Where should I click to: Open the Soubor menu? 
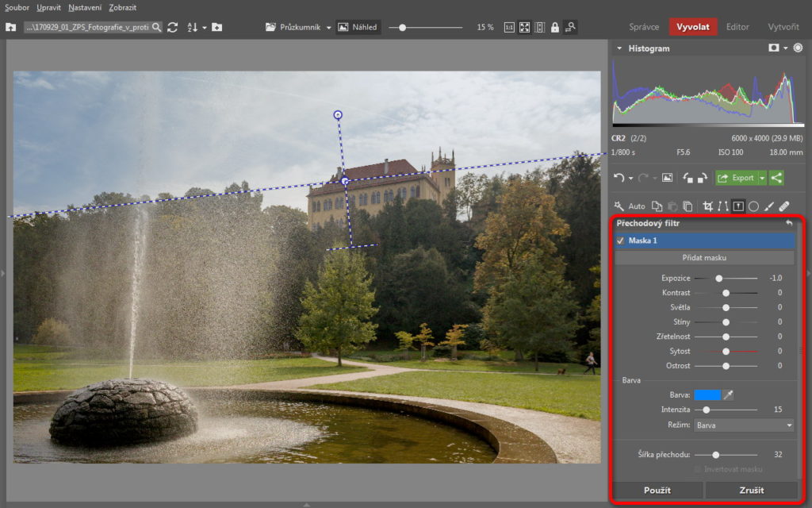pos(17,7)
